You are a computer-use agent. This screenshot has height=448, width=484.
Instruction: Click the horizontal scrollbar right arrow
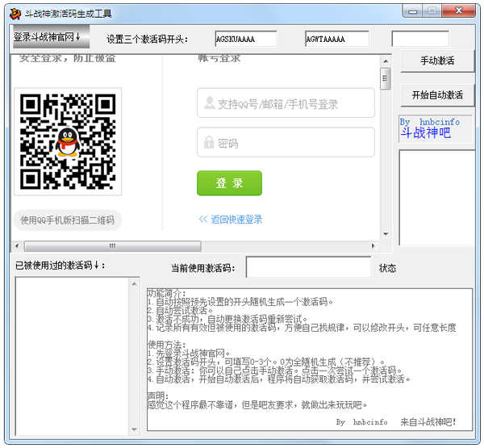[373, 245]
